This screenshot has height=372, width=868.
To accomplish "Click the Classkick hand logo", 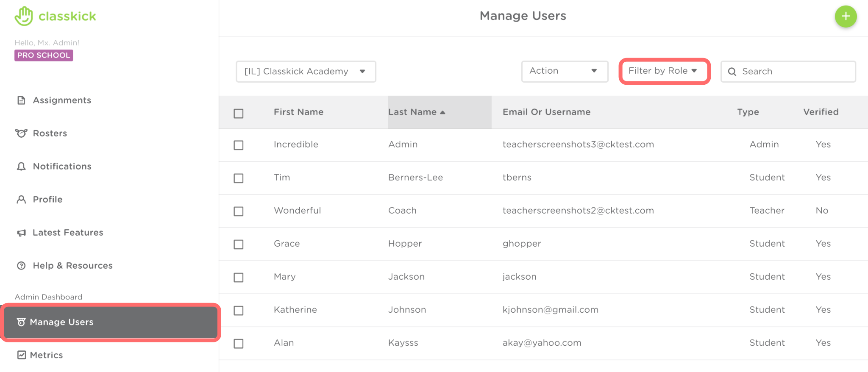I will click(24, 16).
